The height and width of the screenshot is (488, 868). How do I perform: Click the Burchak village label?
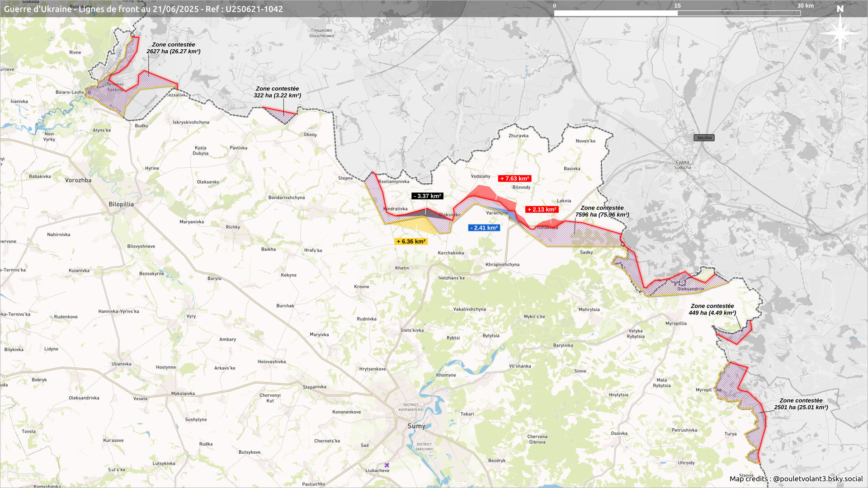click(285, 306)
